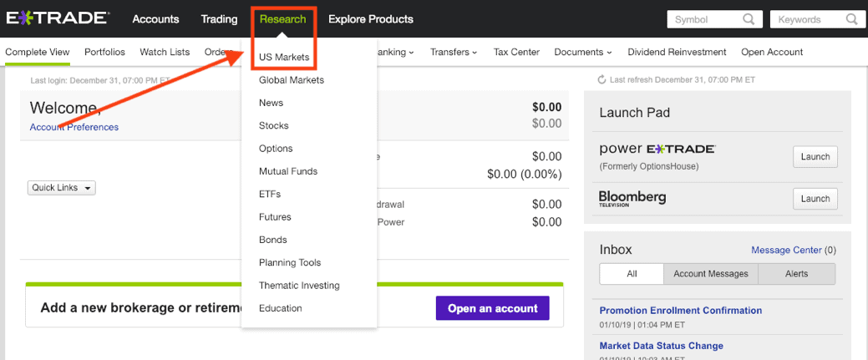This screenshot has width=868, height=360.
Task: Open the Message Center link
Action: 787,251
